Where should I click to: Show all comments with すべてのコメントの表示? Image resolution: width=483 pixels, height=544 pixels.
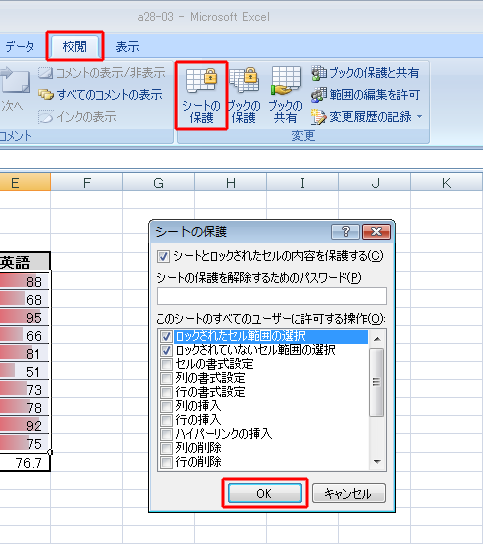(100, 94)
